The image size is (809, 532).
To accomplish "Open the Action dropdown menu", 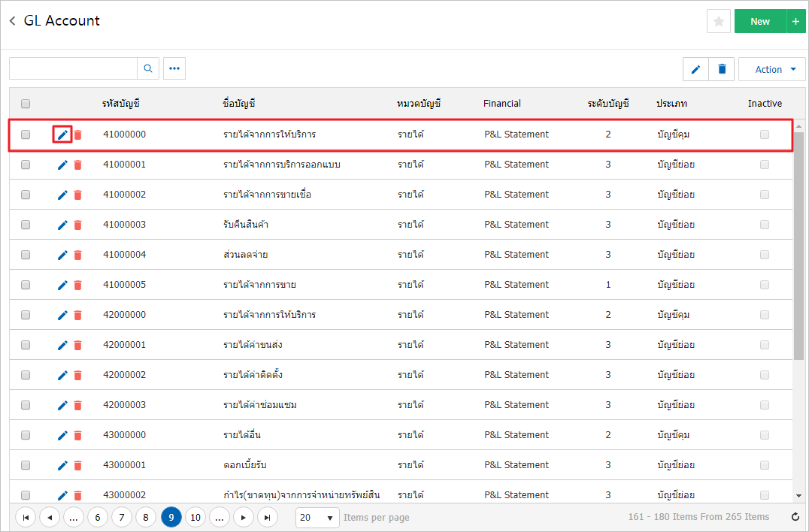I will tap(772, 69).
